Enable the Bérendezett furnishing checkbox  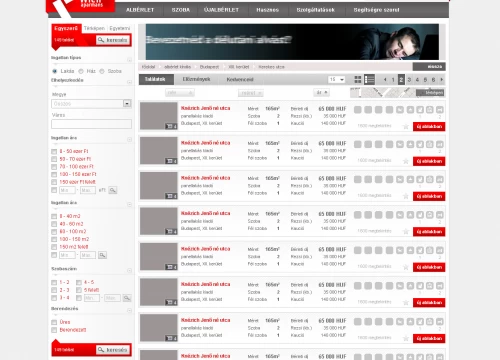tap(54, 330)
